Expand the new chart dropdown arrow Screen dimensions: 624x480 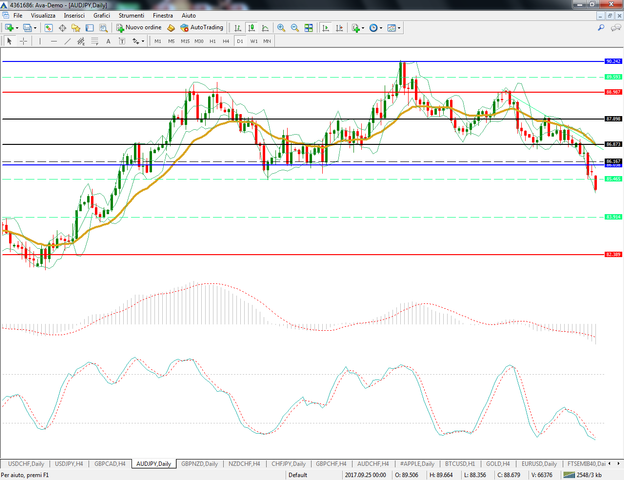[17, 28]
